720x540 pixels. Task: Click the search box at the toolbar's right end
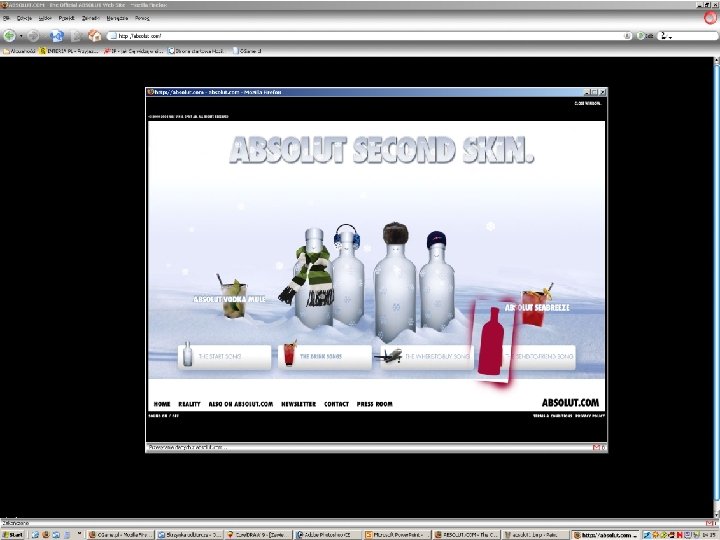pos(688,36)
